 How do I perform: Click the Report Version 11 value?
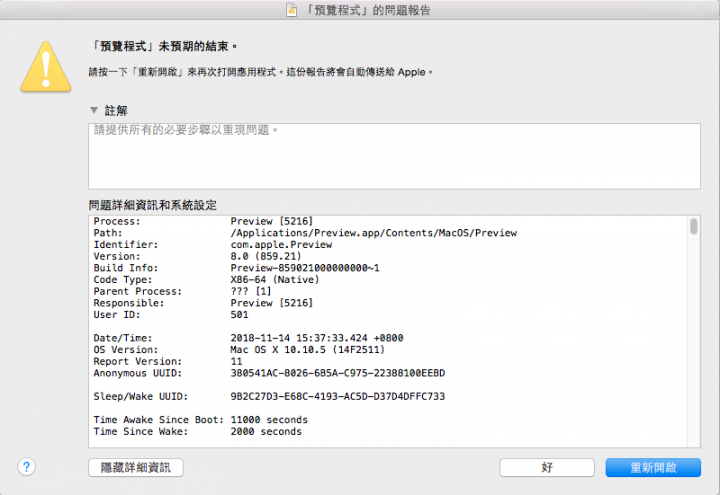236,361
